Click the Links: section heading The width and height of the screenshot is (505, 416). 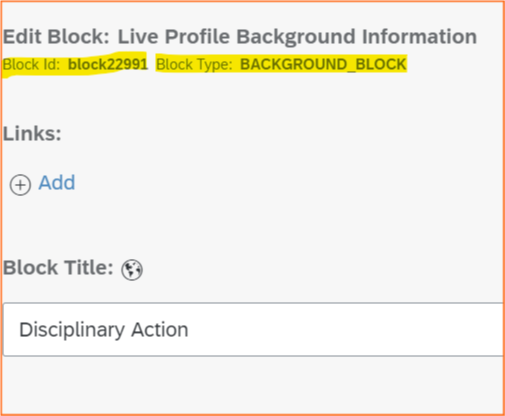point(32,134)
